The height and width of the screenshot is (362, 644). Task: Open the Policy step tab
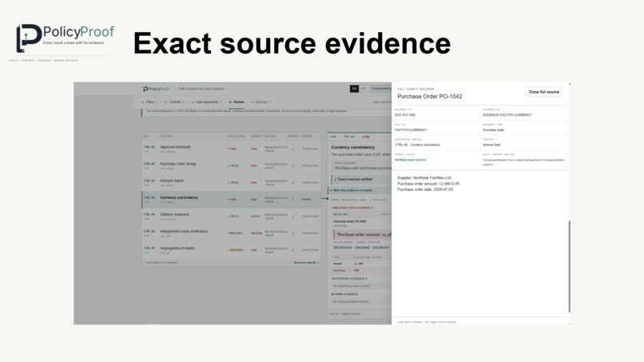click(x=149, y=102)
